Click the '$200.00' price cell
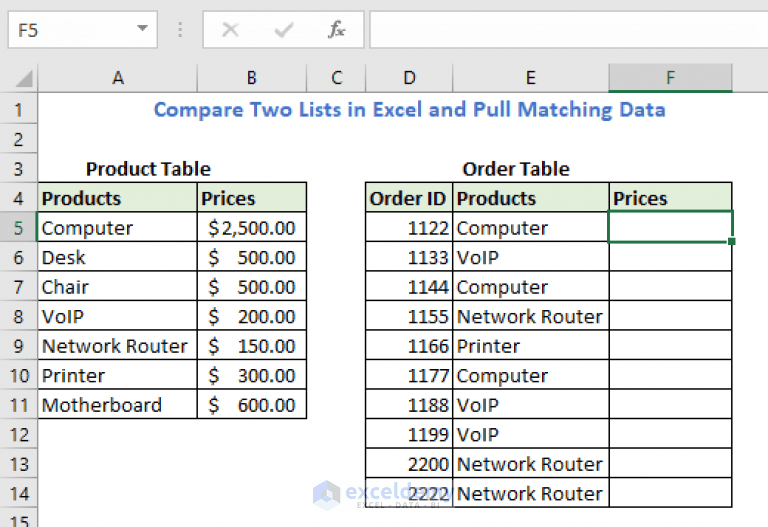Viewport: 768px width, 527px height. [252, 316]
